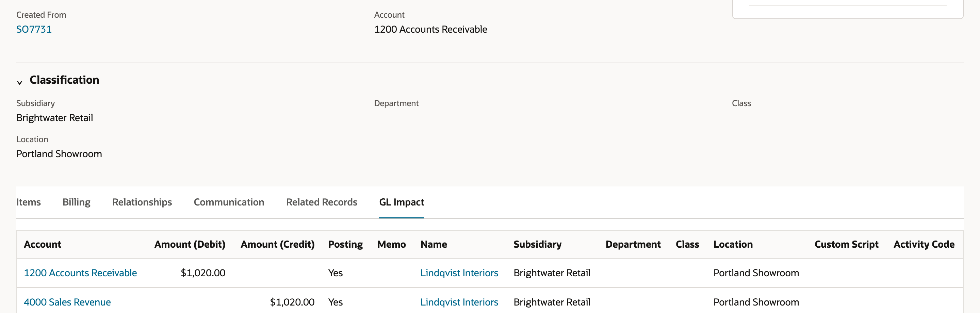Image resolution: width=980 pixels, height=313 pixels.
Task: Click the Name column header
Action: click(434, 244)
